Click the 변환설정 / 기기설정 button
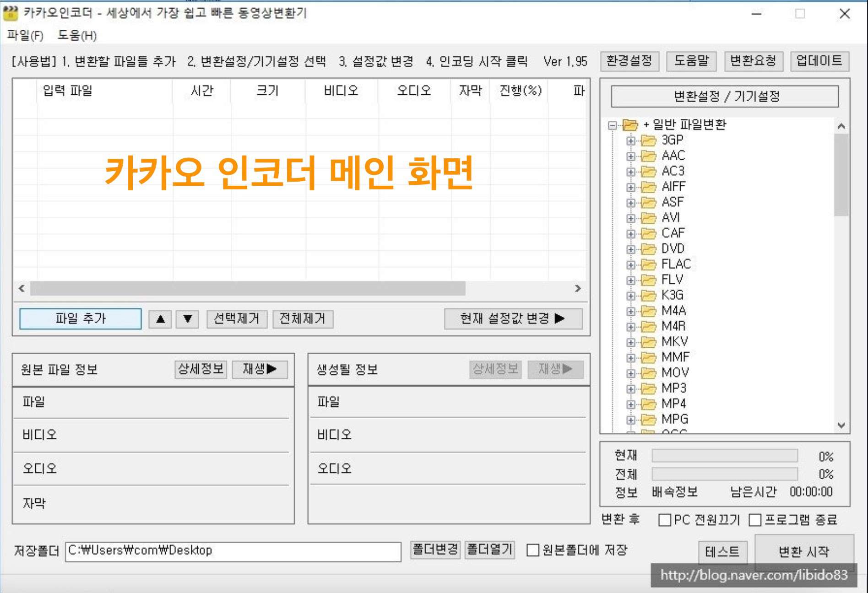 pyautogui.click(x=725, y=96)
